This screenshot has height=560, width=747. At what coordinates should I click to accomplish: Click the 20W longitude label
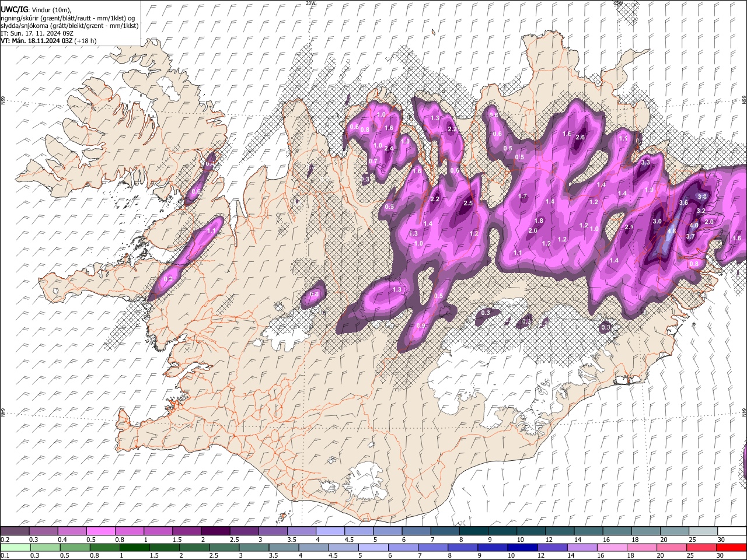310,3
